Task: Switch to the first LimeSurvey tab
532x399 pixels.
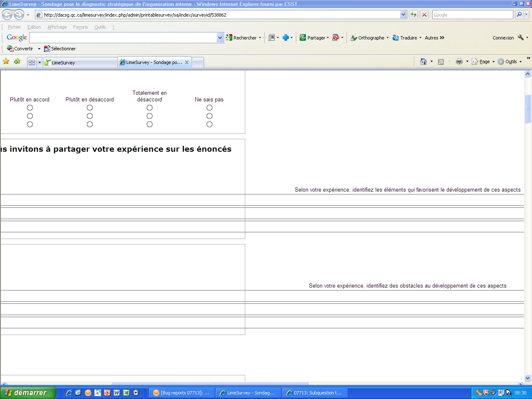Action: 80,62
